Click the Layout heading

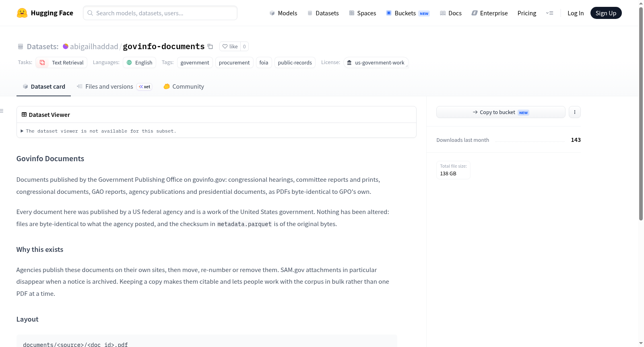tap(27, 319)
